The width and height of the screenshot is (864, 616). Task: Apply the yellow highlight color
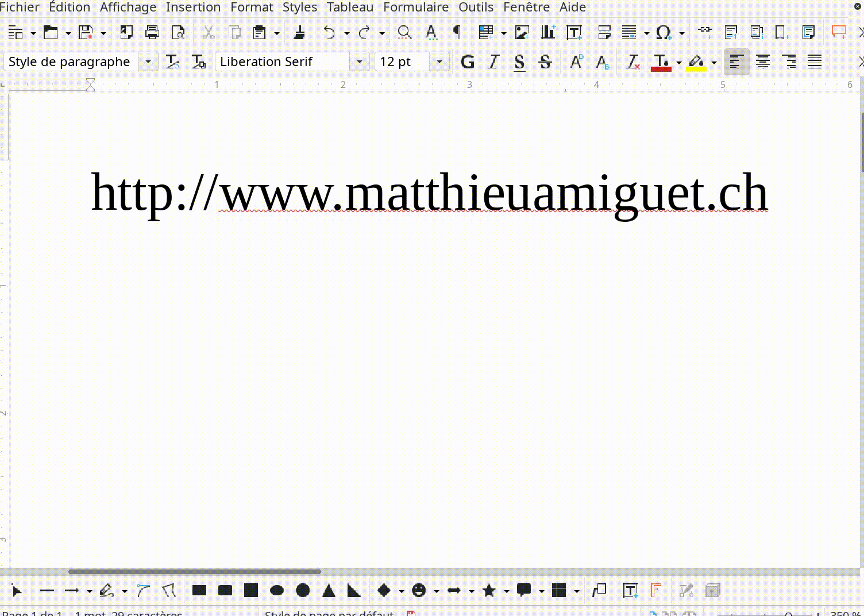point(696,61)
